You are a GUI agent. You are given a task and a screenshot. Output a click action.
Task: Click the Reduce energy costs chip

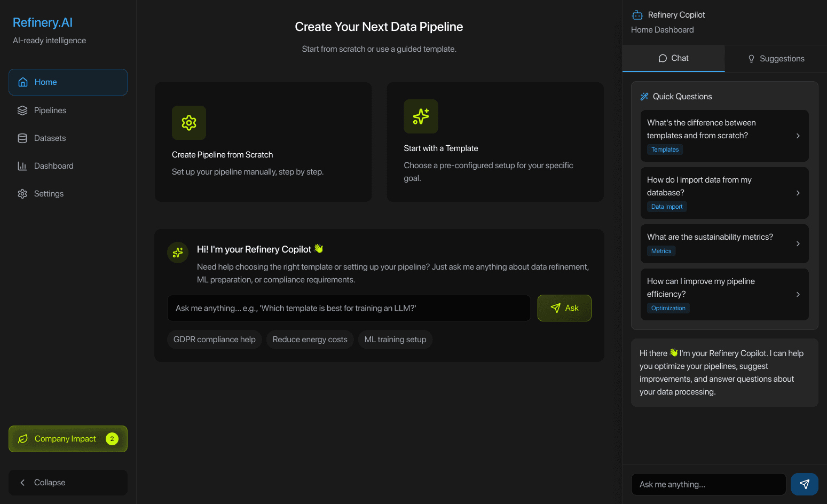(x=310, y=340)
